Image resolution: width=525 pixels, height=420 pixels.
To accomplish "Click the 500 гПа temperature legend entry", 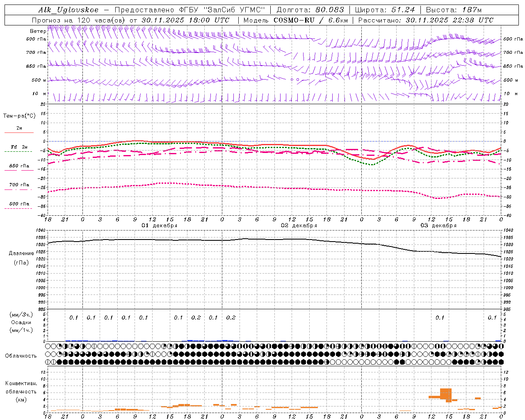I will 19,203.
